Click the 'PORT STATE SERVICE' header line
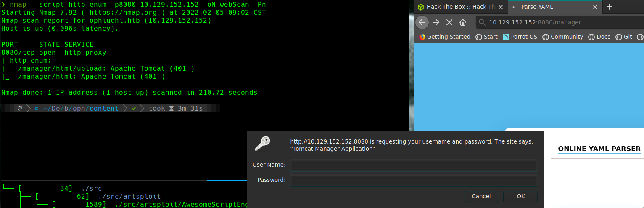The image size is (644, 208). [47, 44]
